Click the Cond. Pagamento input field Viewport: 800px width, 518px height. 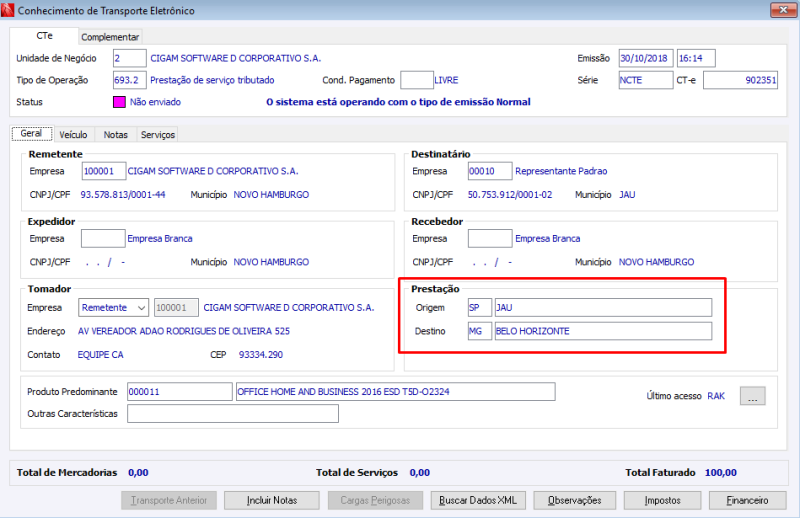click(417, 80)
